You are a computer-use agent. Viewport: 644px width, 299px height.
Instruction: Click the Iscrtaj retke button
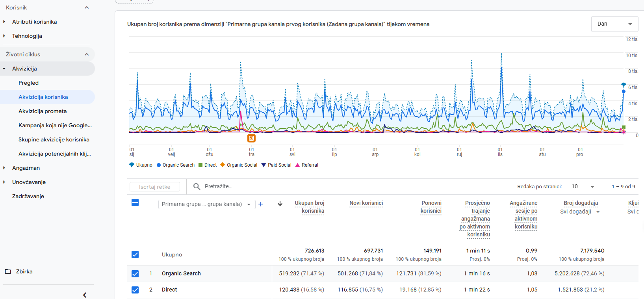pyautogui.click(x=155, y=187)
